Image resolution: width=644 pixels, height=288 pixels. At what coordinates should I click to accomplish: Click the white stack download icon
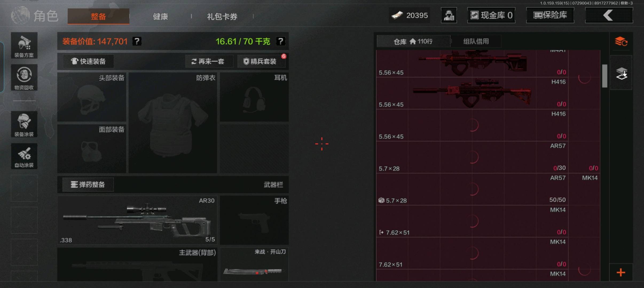coord(621,73)
